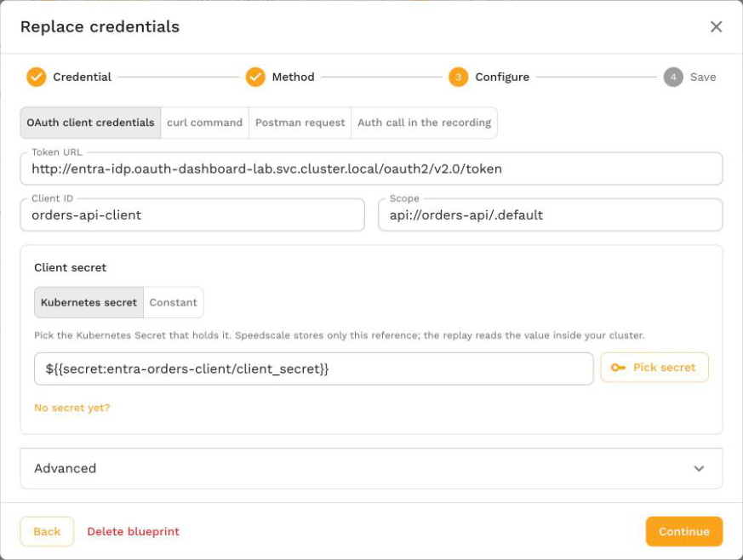Click the Configure step label
The height and width of the screenshot is (560, 743).
(x=502, y=77)
